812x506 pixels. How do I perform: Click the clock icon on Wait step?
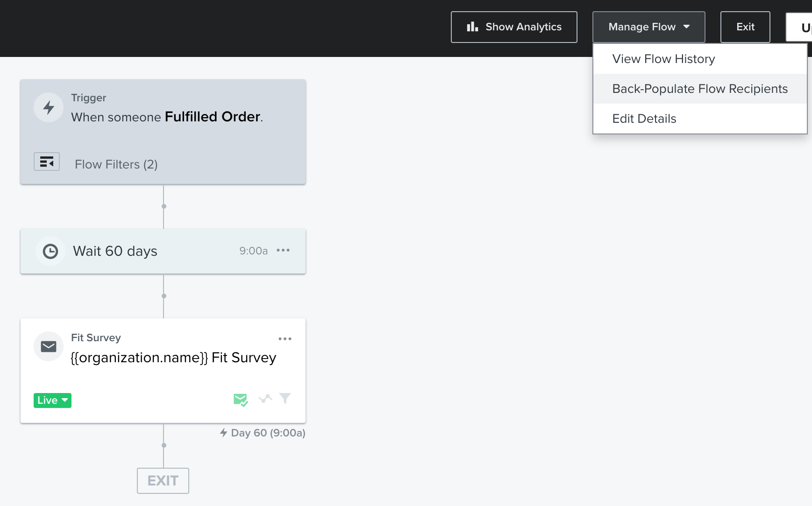click(50, 251)
